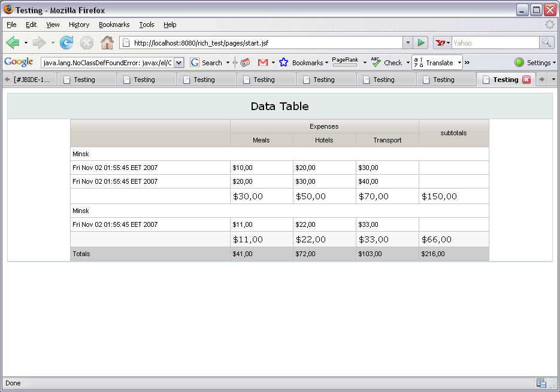Click the green Go arrow beside the address bar
This screenshot has width=560, height=392.
[421, 43]
